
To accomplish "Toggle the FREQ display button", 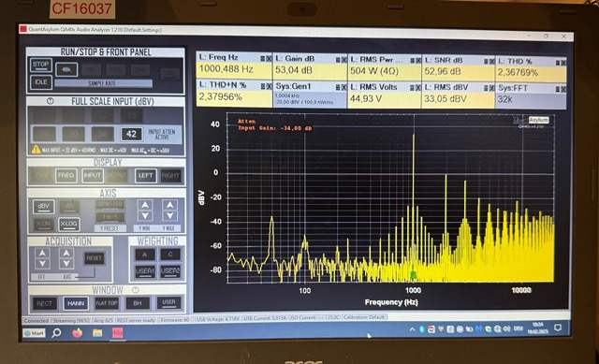I will (x=66, y=175).
